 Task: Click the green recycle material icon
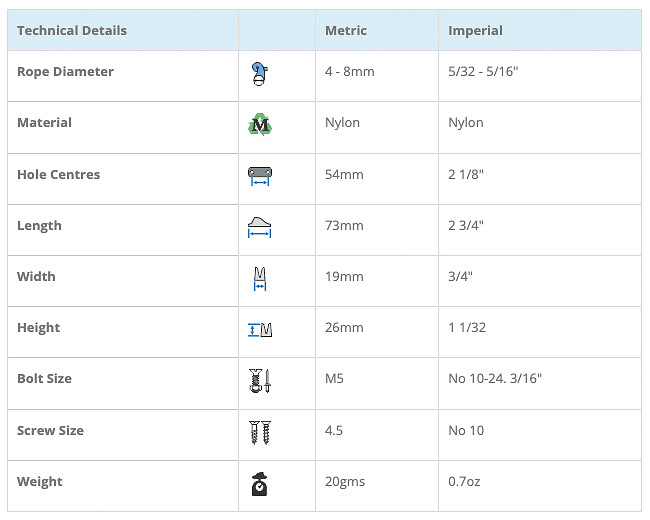tap(260, 124)
